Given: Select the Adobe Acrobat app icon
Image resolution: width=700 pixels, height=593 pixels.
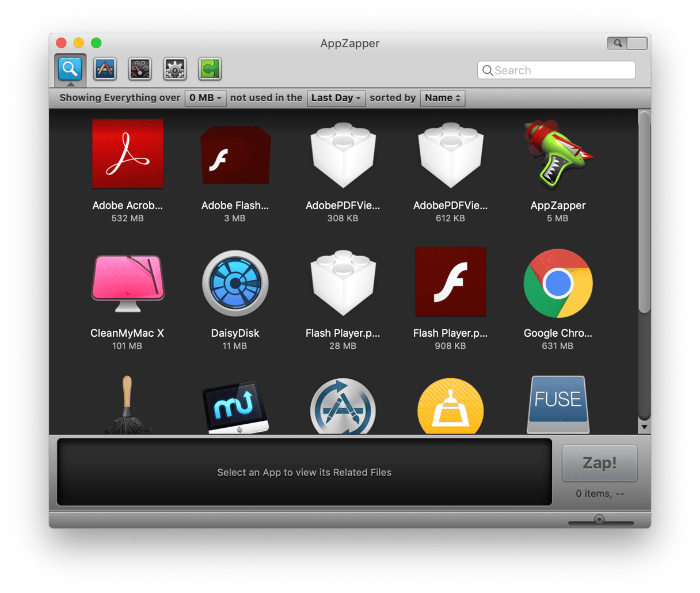Looking at the screenshot, I should pyautogui.click(x=127, y=154).
